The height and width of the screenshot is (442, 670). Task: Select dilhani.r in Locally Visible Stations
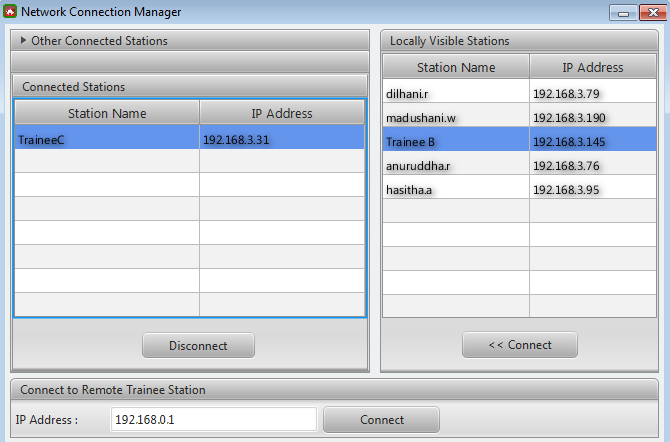[456, 91]
